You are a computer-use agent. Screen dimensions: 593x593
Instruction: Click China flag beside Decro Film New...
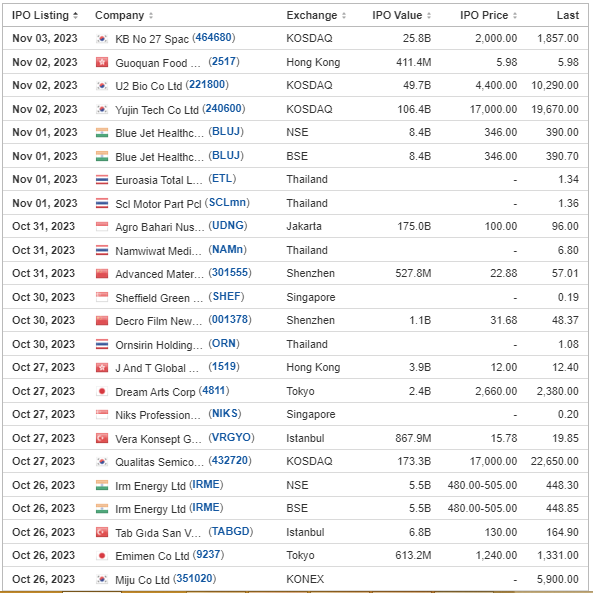(x=102, y=321)
